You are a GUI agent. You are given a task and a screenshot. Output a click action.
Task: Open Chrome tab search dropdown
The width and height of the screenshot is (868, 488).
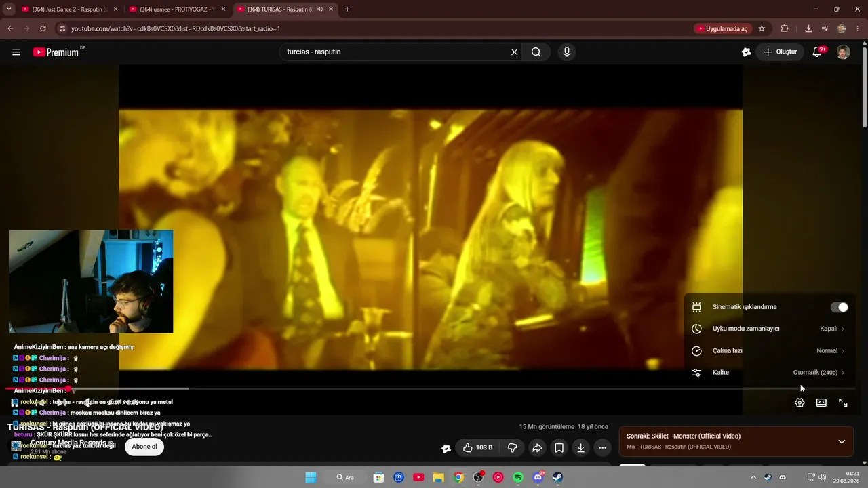(x=9, y=9)
